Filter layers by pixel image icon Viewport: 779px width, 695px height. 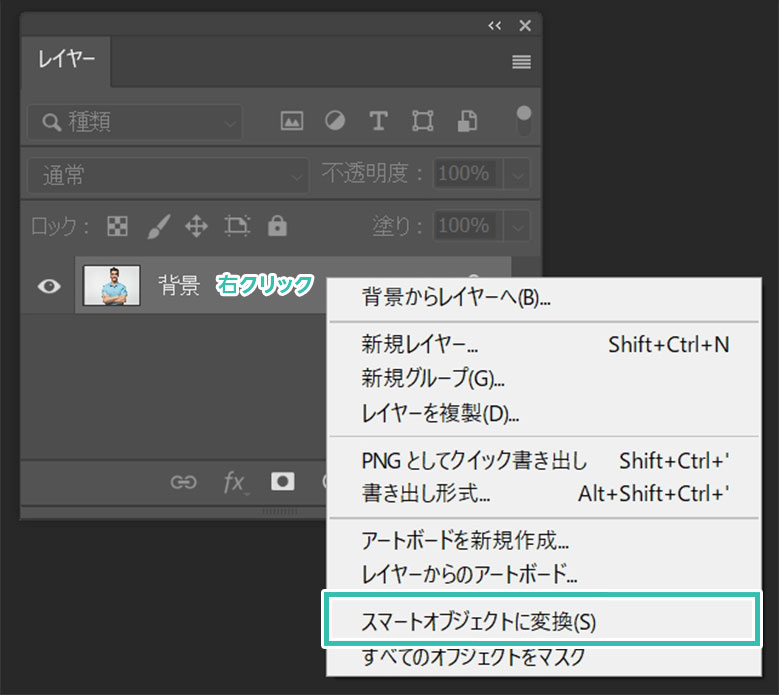(x=292, y=121)
